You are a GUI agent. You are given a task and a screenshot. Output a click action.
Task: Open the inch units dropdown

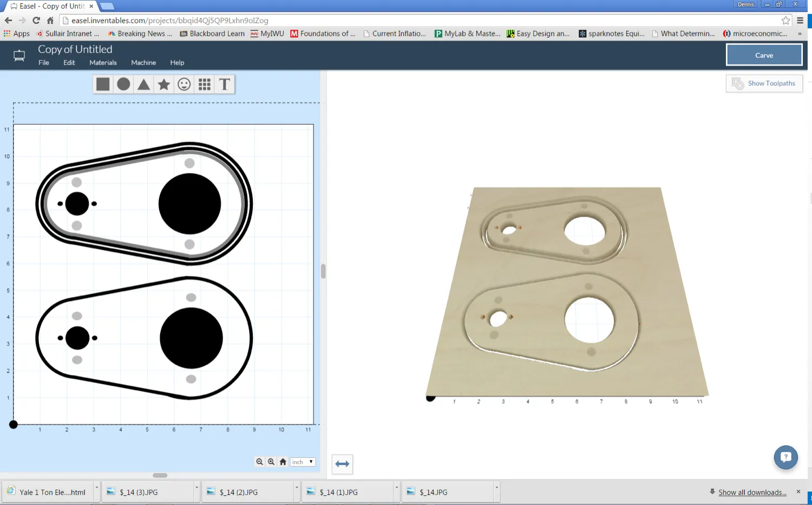point(303,462)
